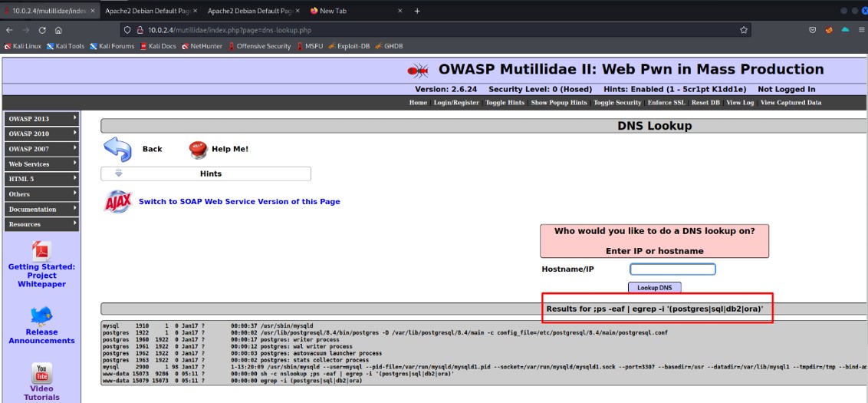Click the Release Announcements text link
Image resolution: width=868 pixels, height=403 pixels.
[x=41, y=336]
